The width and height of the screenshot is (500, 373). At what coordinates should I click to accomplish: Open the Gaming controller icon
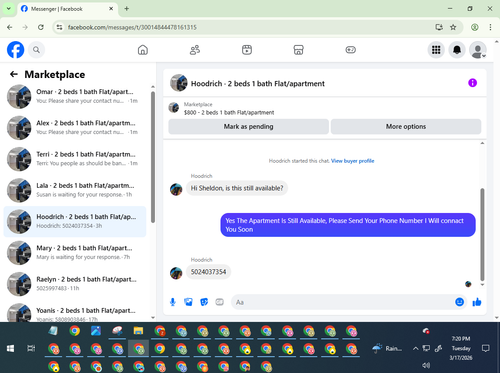pyautogui.click(x=350, y=50)
